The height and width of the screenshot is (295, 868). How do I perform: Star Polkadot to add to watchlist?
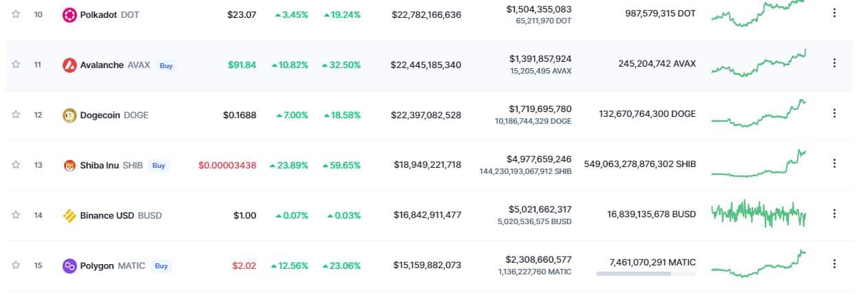pyautogui.click(x=16, y=14)
